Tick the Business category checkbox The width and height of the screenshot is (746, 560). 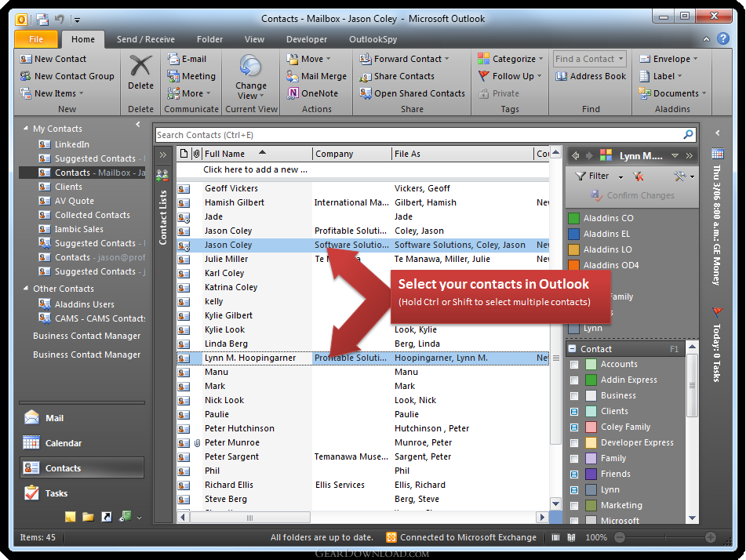click(574, 396)
